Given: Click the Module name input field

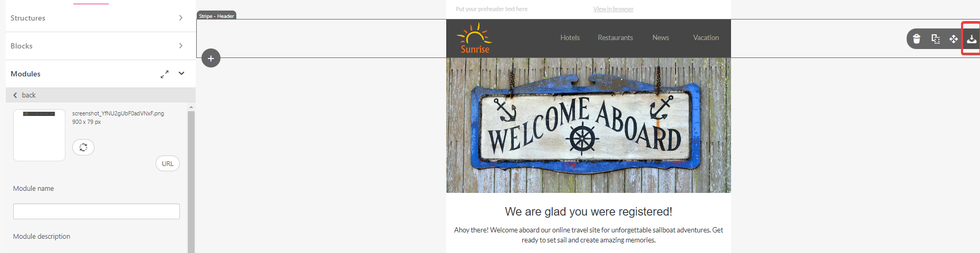Looking at the screenshot, I should (97, 211).
